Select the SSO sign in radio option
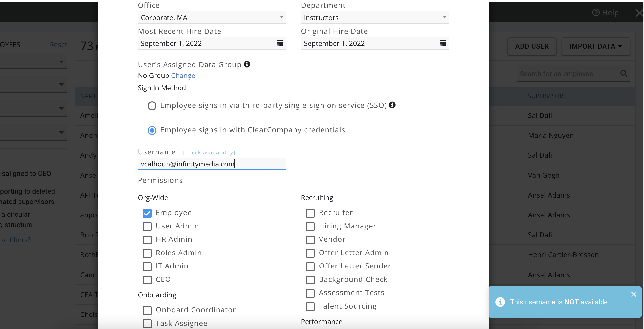The height and width of the screenshot is (329, 644). point(152,106)
